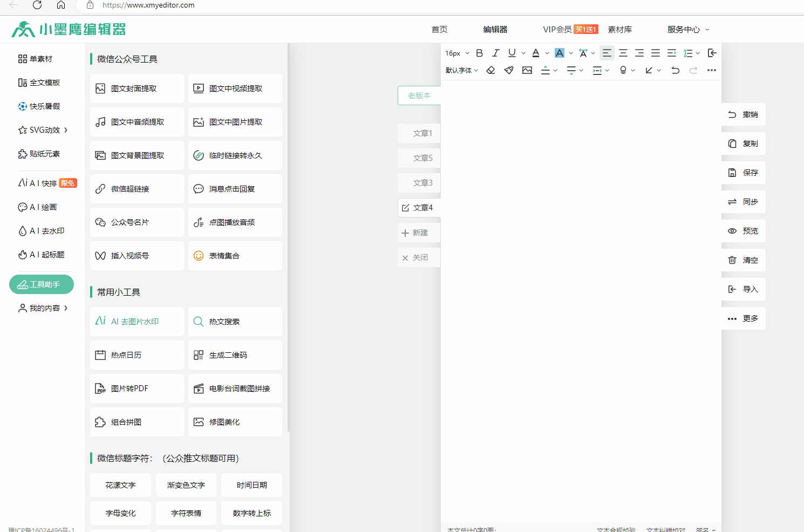
Task: Open 贴纸元素 in the sidebar
Action: (x=39, y=154)
